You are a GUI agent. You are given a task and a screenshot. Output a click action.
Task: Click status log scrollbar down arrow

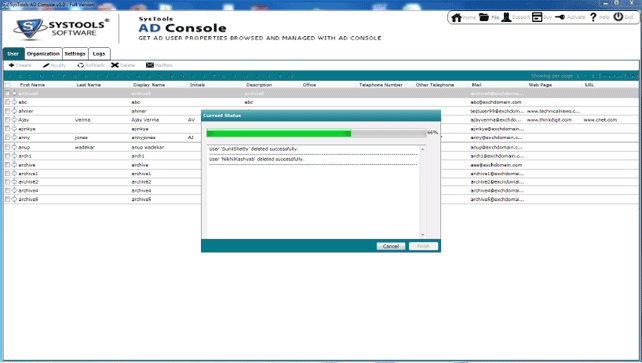tap(423, 235)
